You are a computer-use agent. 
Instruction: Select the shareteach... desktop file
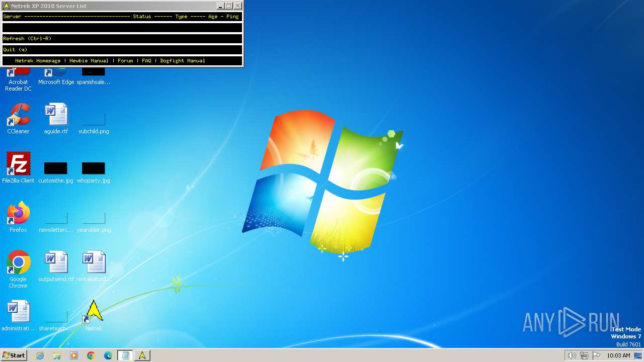(x=56, y=319)
